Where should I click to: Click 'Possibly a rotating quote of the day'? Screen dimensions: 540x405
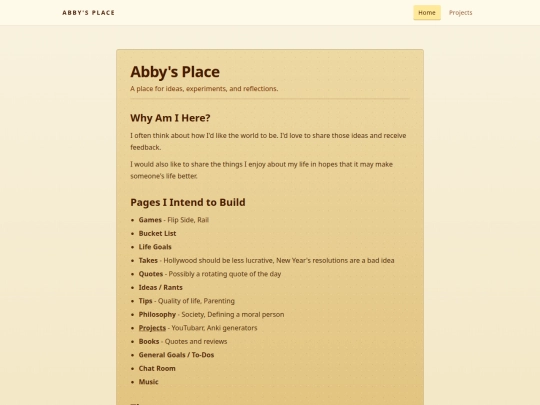[x=225, y=274]
